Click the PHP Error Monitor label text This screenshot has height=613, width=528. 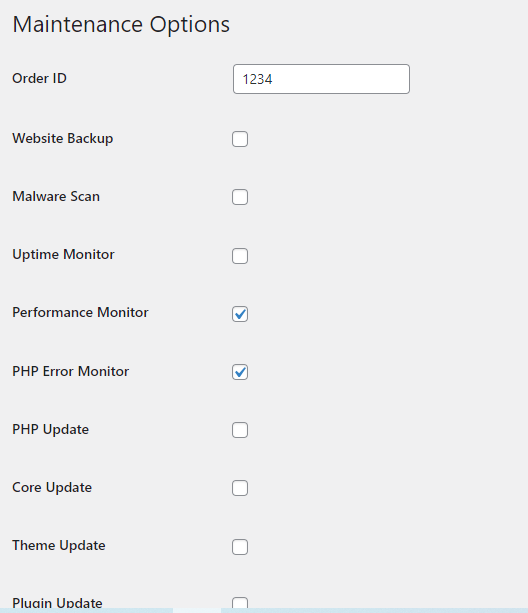70,371
